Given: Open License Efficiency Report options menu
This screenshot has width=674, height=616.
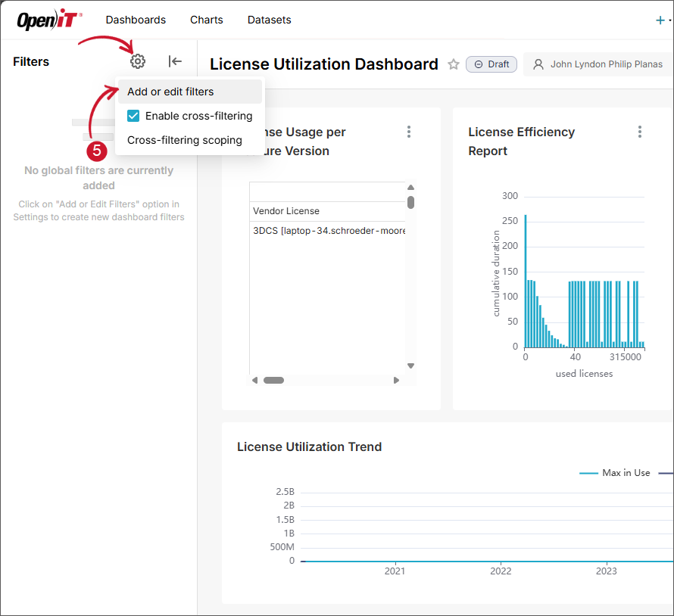Looking at the screenshot, I should coord(640,132).
